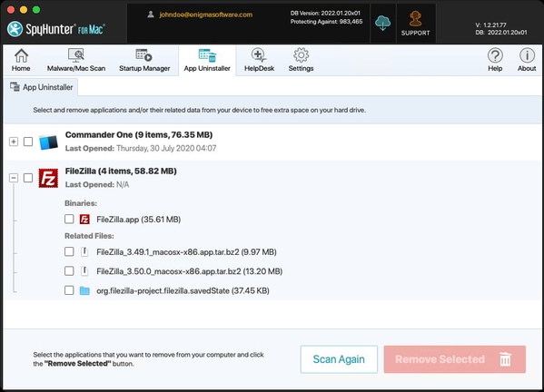Viewport: 544px width, 392px height.
Task: Click the small FileZilla.app binary icon
Action: [84, 219]
